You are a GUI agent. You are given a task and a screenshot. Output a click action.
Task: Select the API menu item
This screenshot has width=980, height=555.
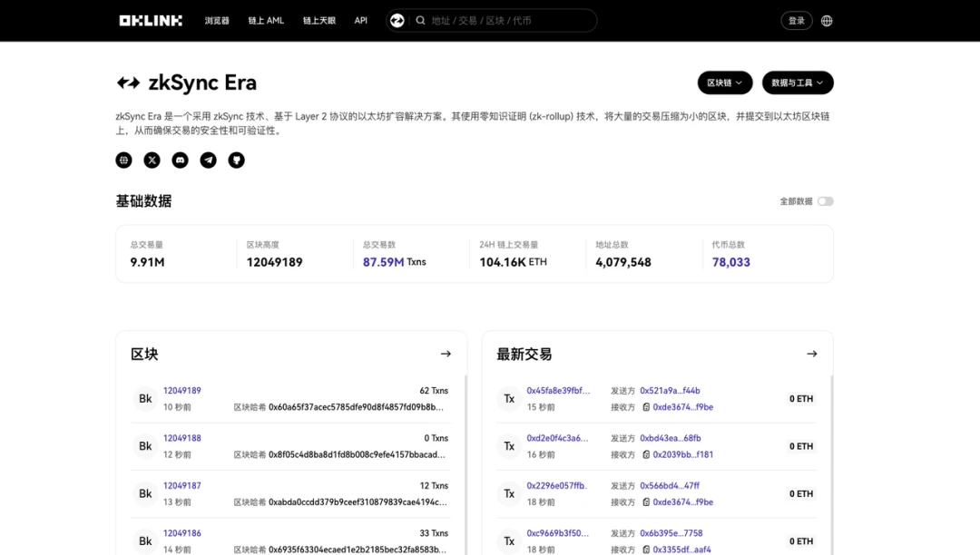tap(361, 21)
